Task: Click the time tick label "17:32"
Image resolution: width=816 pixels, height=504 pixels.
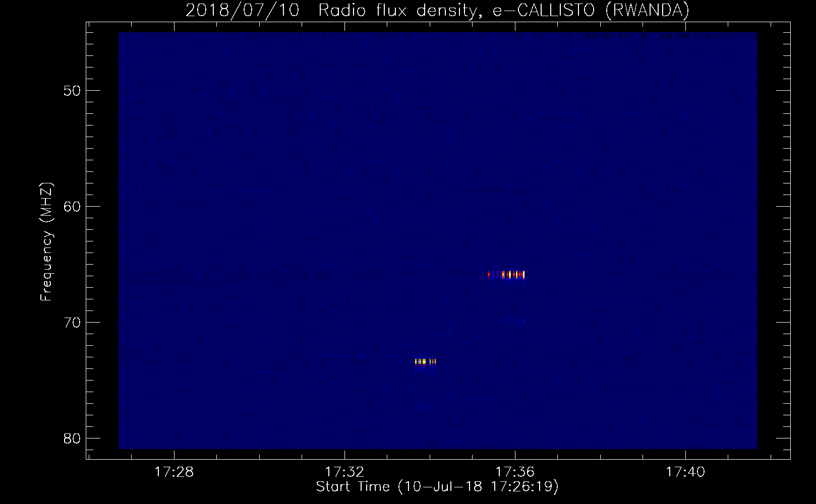Action: tap(344, 472)
